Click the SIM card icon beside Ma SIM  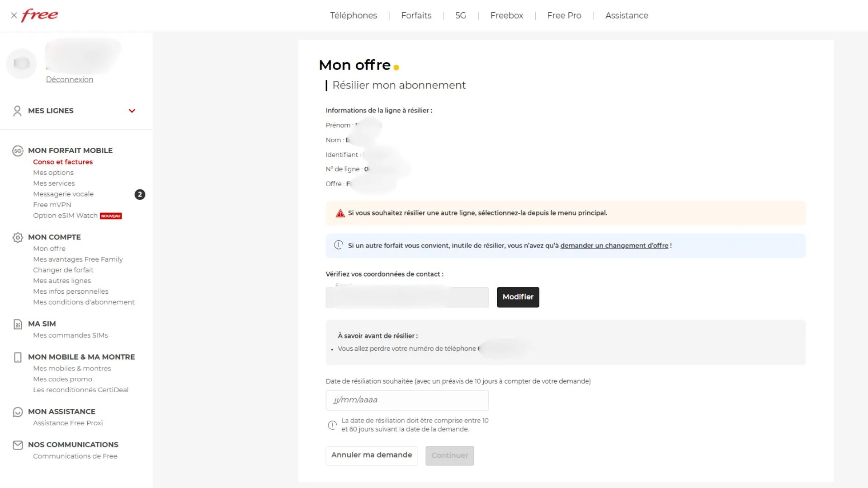tap(18, 324)
